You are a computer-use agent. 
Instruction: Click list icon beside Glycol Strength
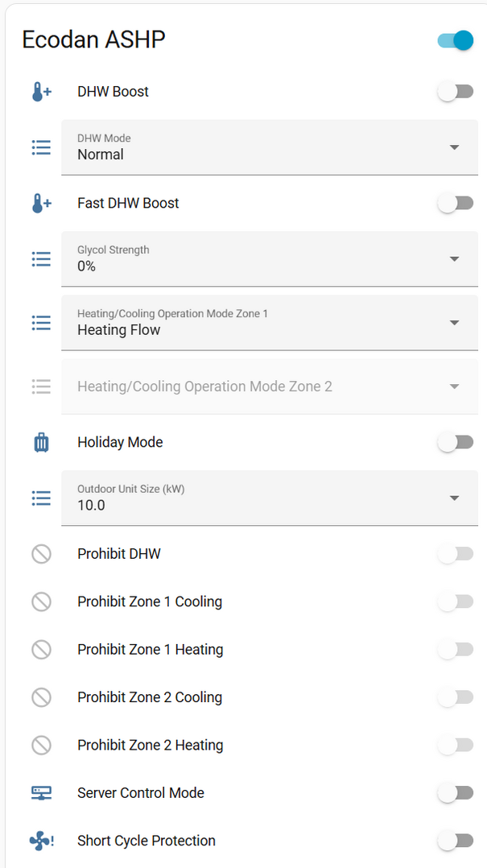tap(41, 259)
